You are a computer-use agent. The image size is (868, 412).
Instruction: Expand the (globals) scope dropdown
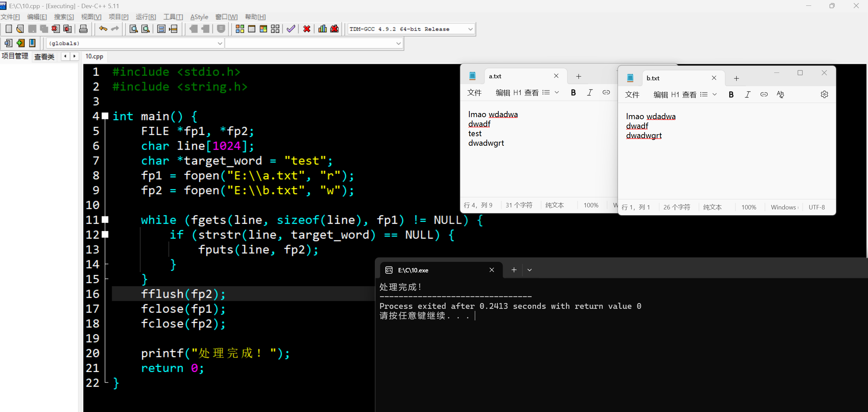[220, 44]
